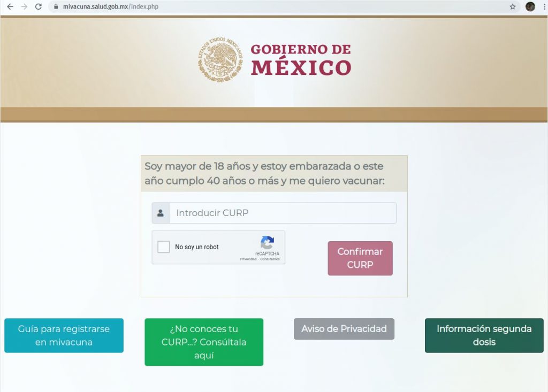
Task: Bookmark this page with the star
Action: 512,7
